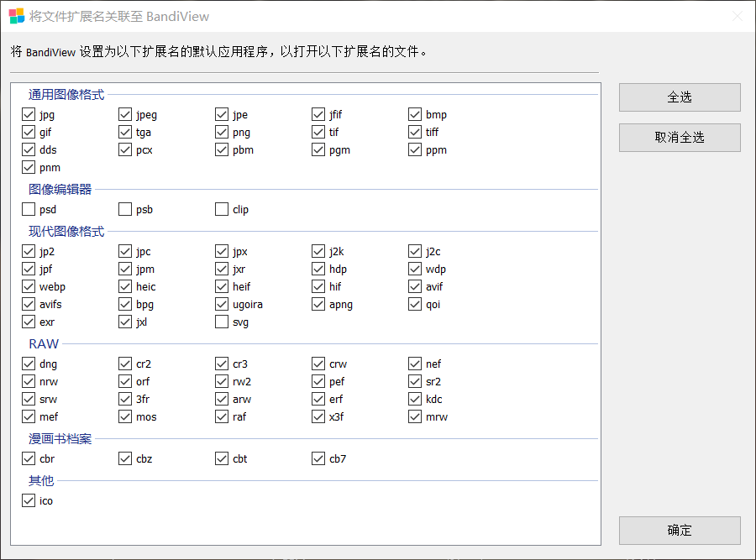Screen dimensions: 756x560
Task: Uncheck the orf extension
Action: click(x=125, y=381)
